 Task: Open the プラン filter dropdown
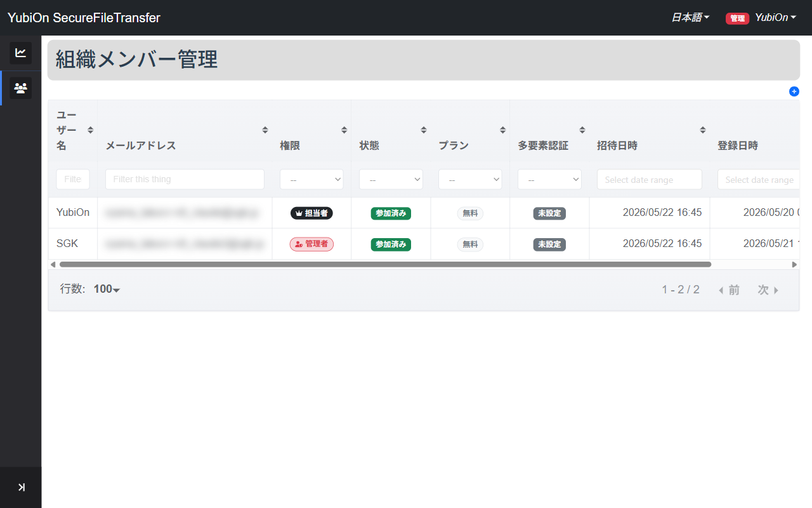[x=470, y=180]
